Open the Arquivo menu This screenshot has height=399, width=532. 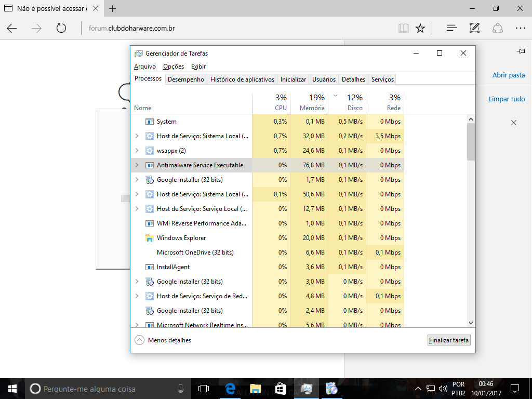tap(145, 66)
